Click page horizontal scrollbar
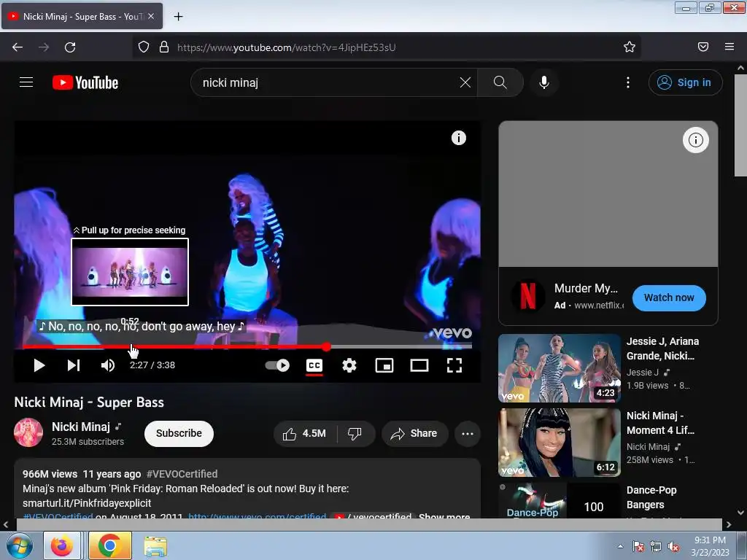Image resolution: width=747 pixels, height=560 pixels. pos(369,525)
